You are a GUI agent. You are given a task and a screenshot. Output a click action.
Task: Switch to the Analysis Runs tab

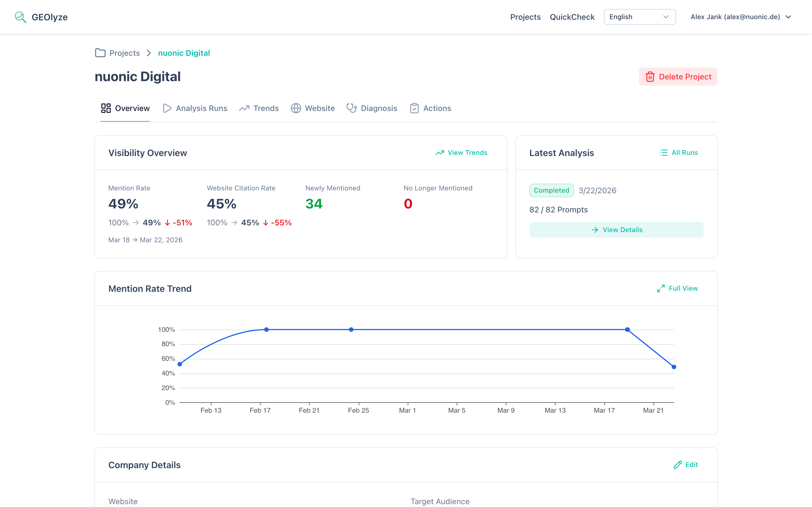coord(201,108)
